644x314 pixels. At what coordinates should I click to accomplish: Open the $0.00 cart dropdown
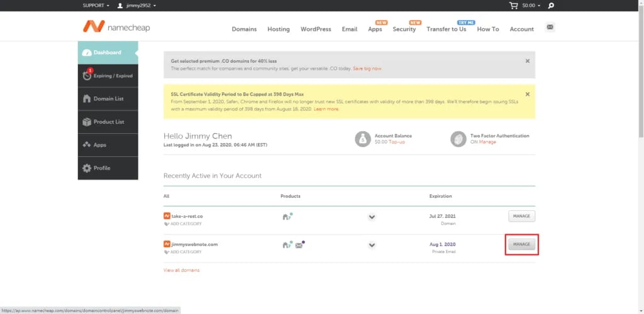[x=531, y=5]
